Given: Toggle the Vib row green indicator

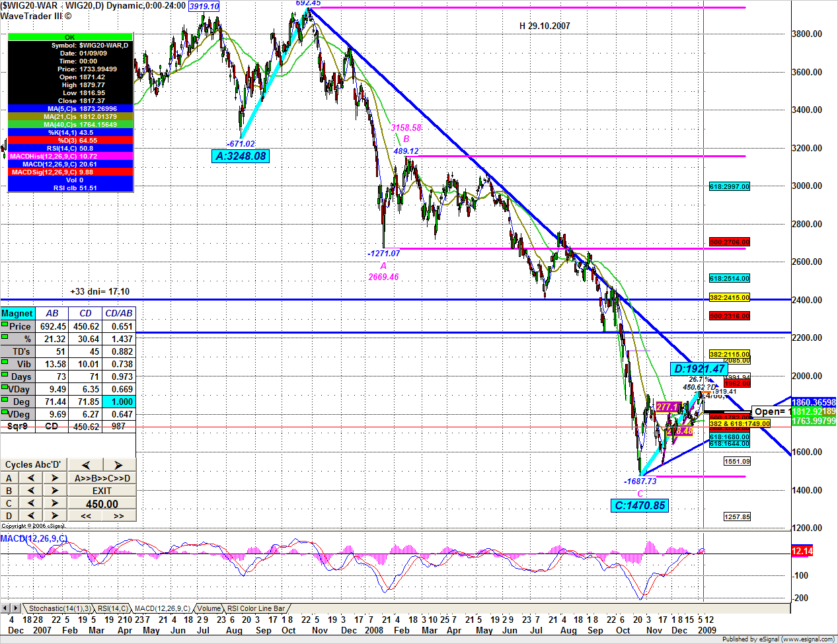Looking at the screenshot, I should point(5,363).
